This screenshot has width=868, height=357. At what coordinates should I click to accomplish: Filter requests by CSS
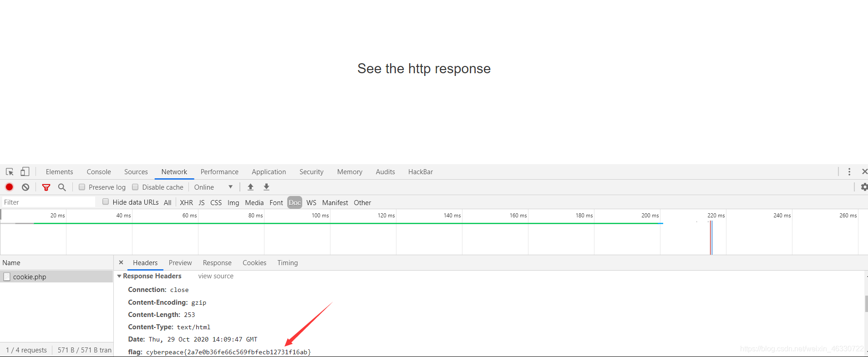tap(216, 203)
